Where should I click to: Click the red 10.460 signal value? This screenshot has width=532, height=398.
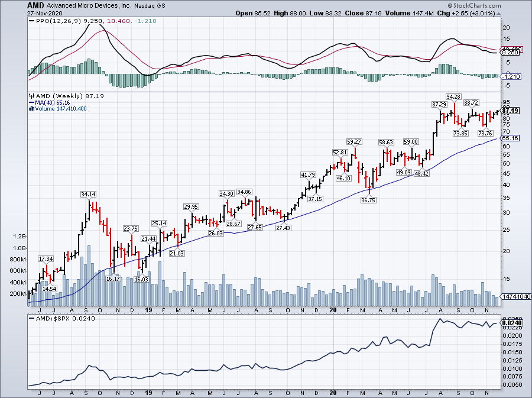[x=118, y=21]
